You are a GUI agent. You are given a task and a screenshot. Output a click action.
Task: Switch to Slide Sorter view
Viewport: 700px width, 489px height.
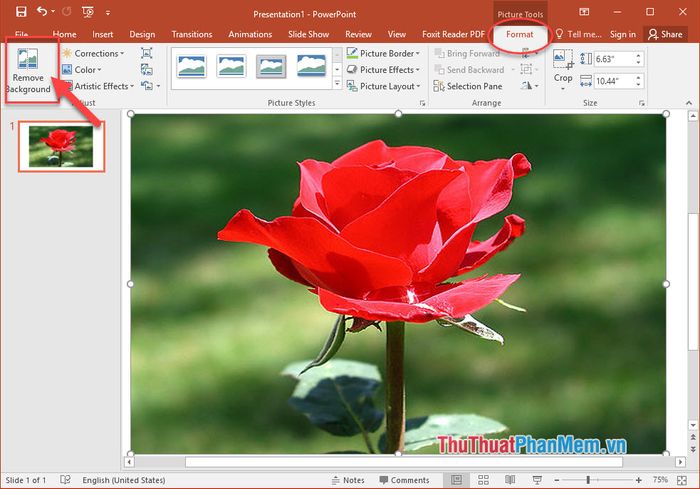point(483,480)
